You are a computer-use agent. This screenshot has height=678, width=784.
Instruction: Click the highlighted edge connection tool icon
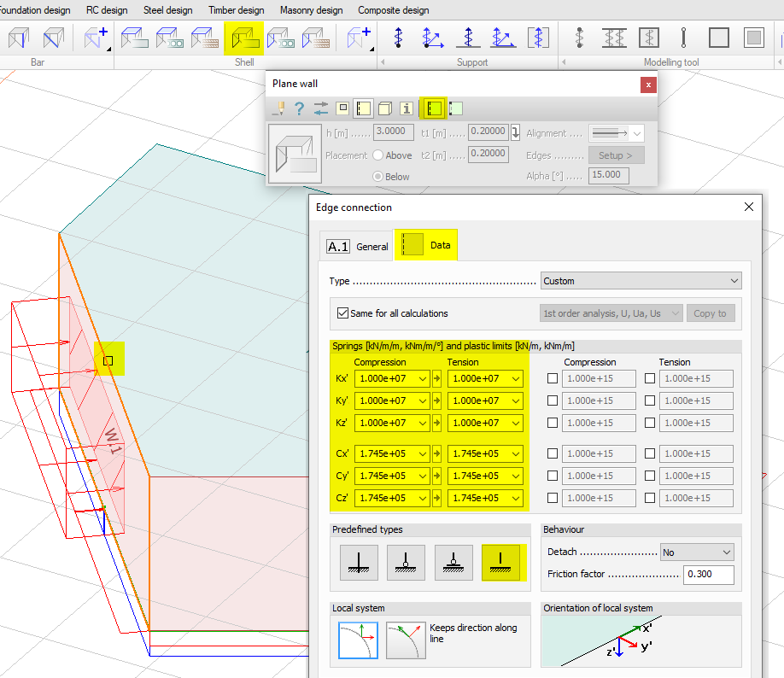coord(435,108)
